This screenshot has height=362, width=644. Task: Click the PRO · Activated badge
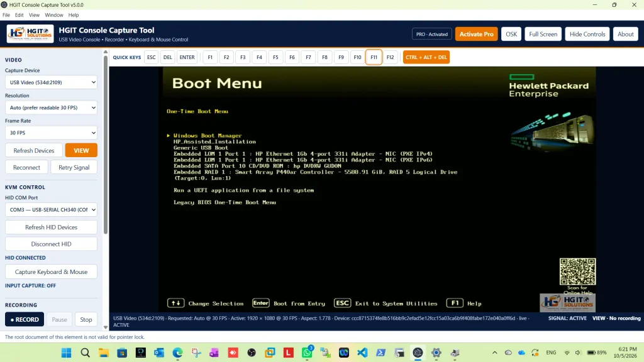tap(432, 34)
